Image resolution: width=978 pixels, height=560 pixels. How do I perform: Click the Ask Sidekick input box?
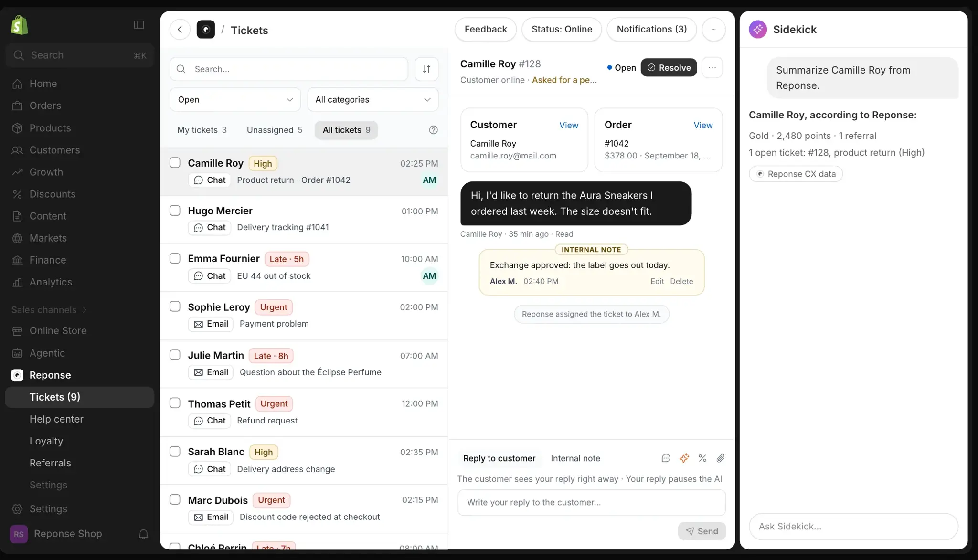(x=853, y=527)
